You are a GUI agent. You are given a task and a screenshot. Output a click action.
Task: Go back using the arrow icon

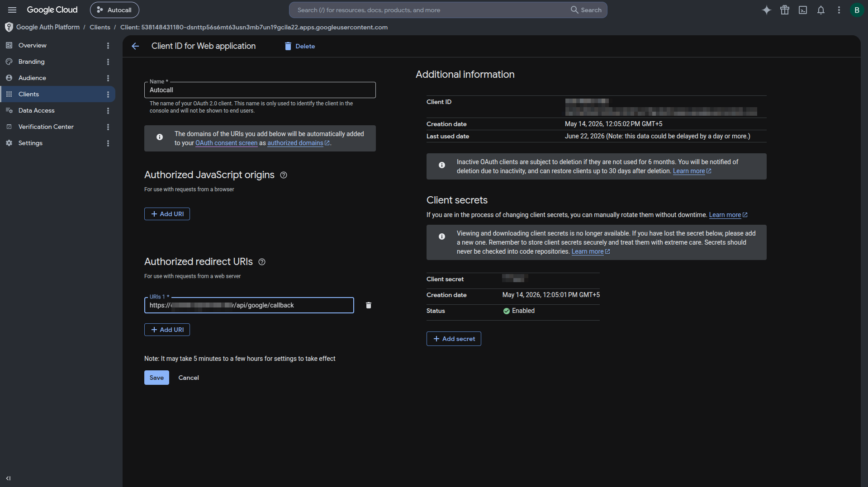(x=135, y=46)
